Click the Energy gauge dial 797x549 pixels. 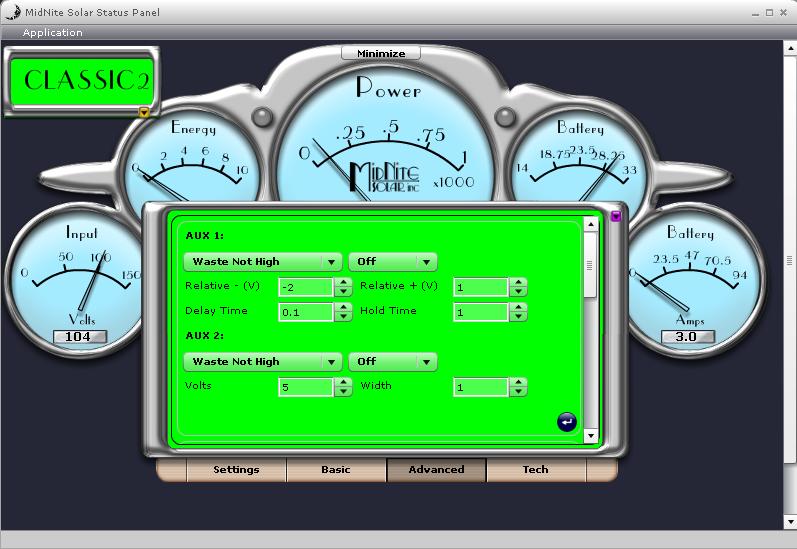[190, 158]
